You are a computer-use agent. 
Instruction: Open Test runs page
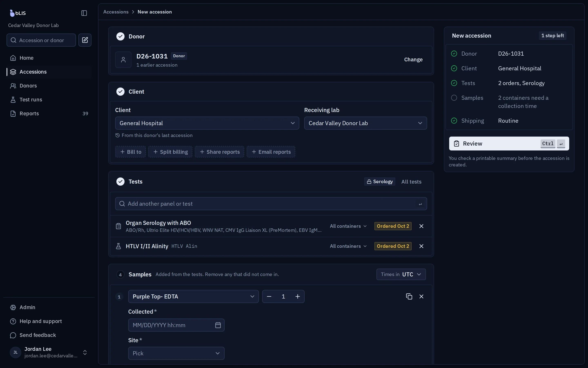pyautogui.click(x=49, y=100)
